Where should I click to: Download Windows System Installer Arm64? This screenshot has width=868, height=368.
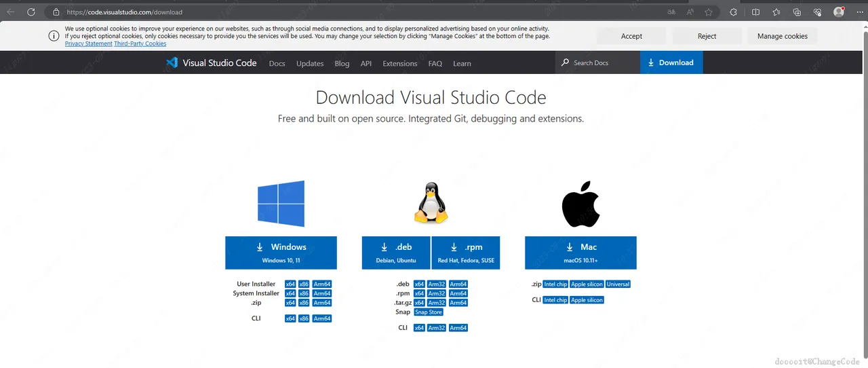click(322, 293)
